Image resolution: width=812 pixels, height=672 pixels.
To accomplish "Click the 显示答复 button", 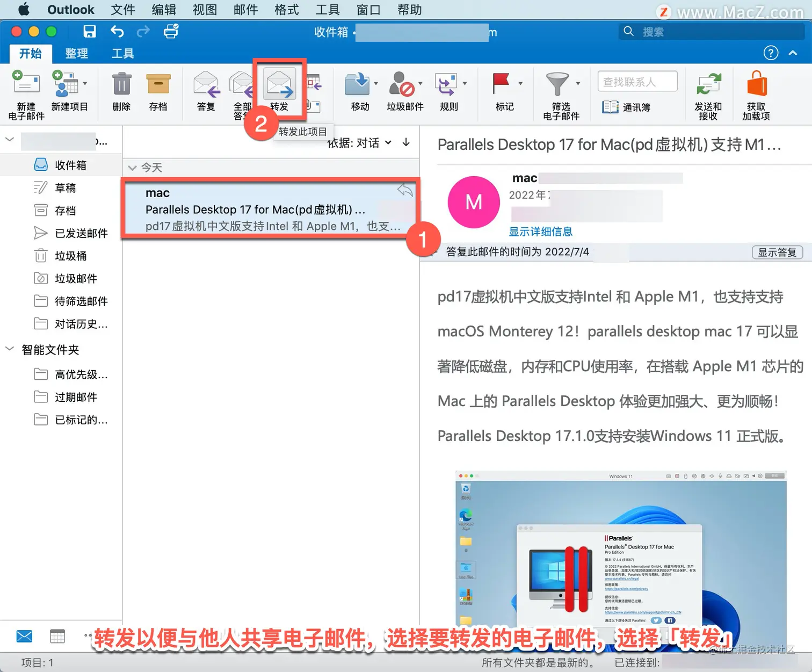I will coord(777,252).
